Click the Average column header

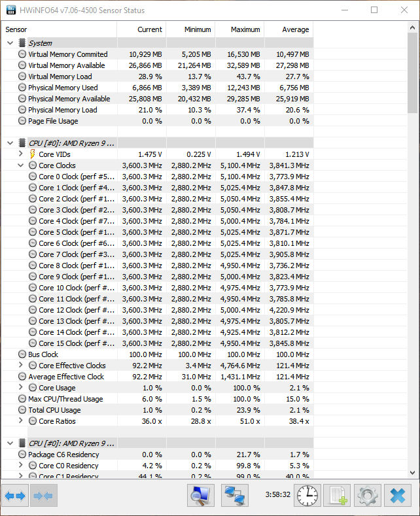pyautogui.click(x=289, y=29)
